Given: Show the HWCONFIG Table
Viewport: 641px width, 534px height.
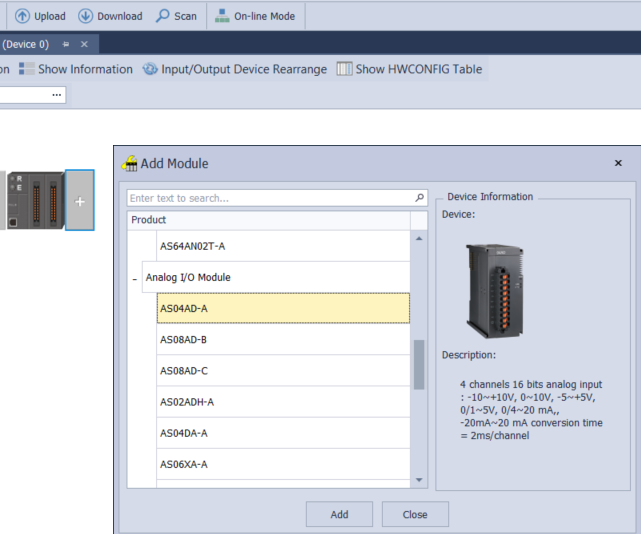Looking at the screenshot, I should [344, 69].
